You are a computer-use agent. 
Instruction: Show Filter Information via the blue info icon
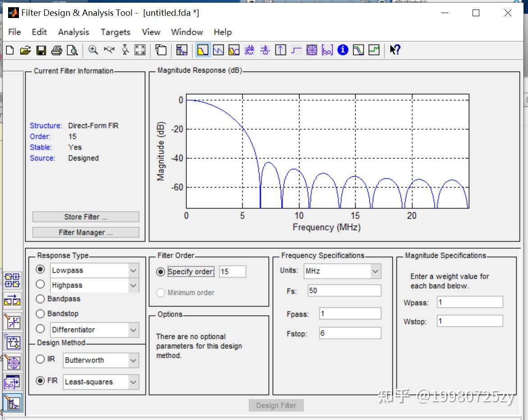pyautogui.click(x=343, y=50)
